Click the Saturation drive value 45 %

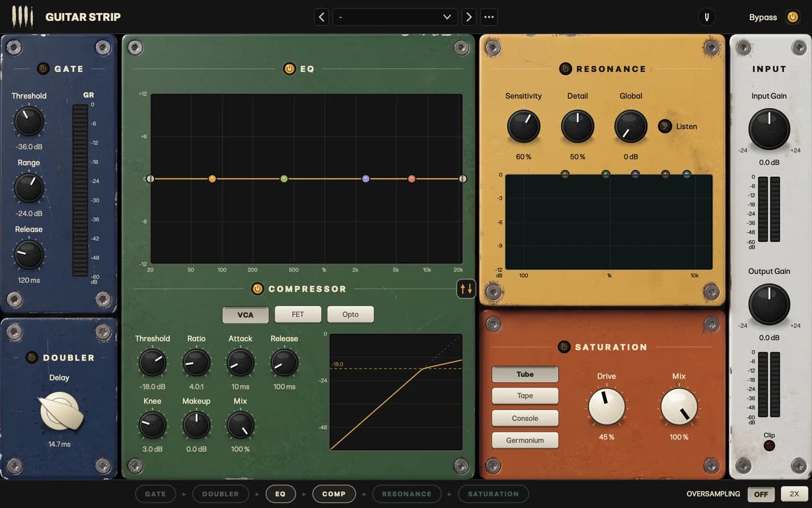607,437
